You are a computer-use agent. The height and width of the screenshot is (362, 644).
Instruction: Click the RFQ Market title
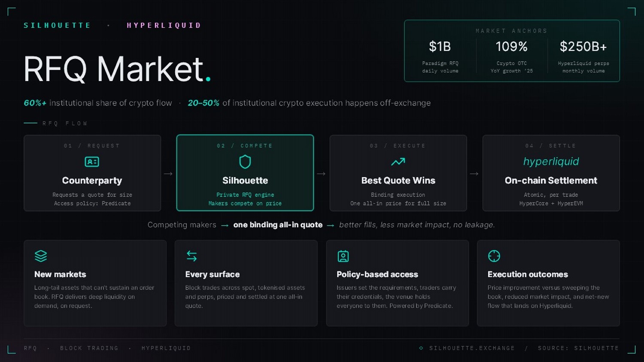click(117, 69)
